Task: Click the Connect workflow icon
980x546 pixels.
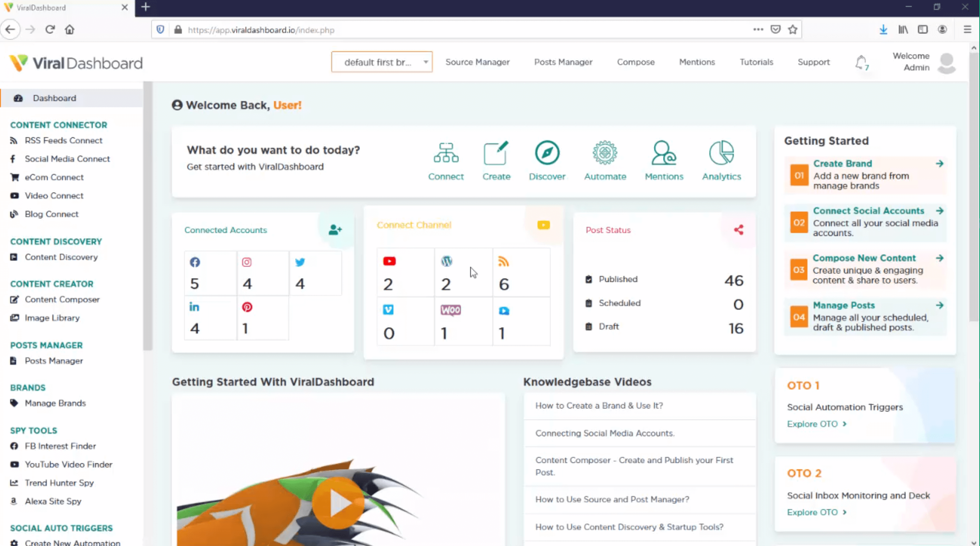Action: coord(446,153)
